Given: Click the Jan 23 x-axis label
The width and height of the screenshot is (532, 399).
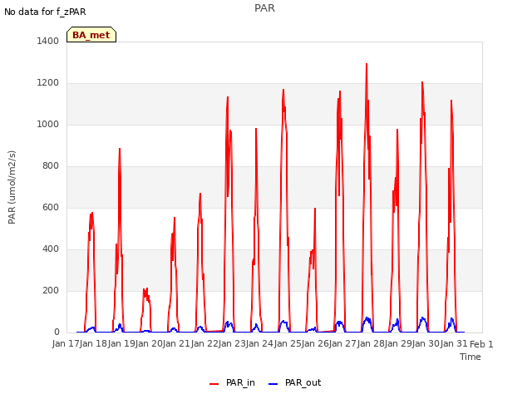Looking at the screenshot, I should 232,343.
